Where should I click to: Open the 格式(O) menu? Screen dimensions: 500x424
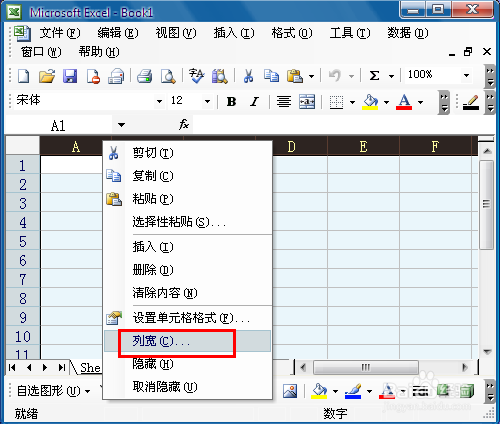tap(292, 33)
